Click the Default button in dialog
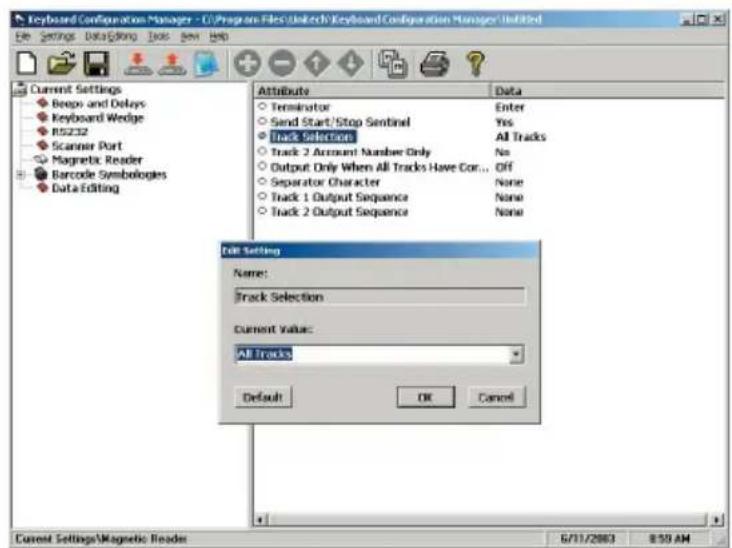 (x=263, y=397)
